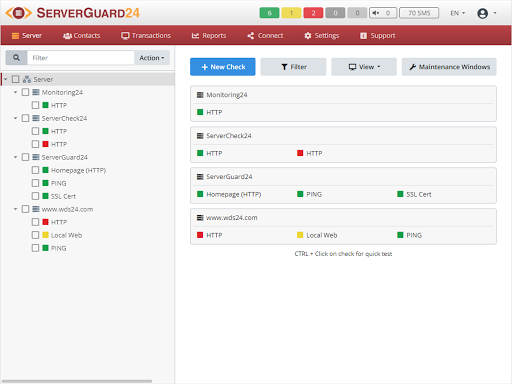Select the green status counter showing 6
Image resolution: width=512 pixels, height=384 pixels.
tap(269, 13)
